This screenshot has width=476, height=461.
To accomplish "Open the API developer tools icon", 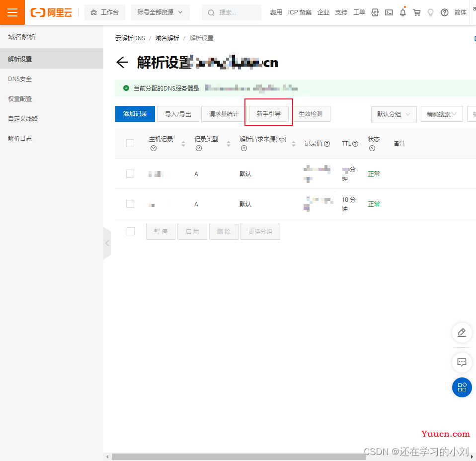I will click(375, 12).
